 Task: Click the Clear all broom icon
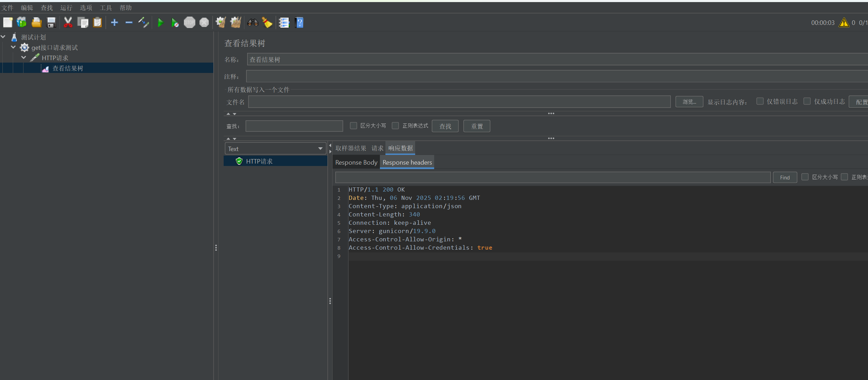(x=236, y=23)
